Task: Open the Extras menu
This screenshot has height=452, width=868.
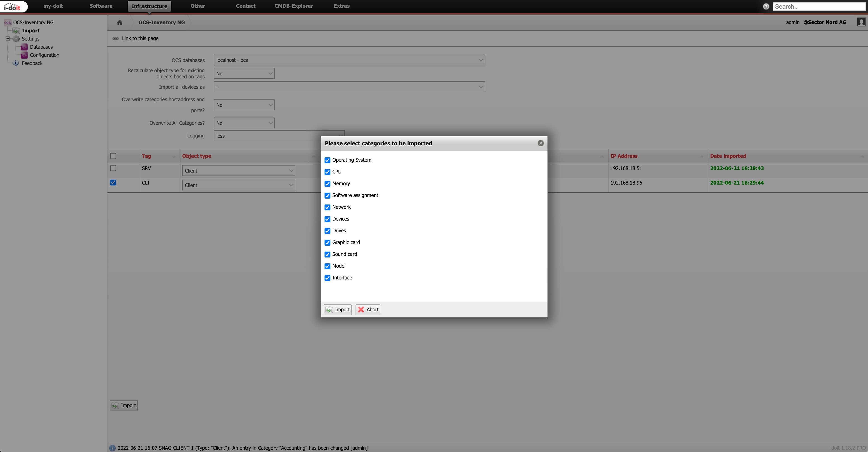Action: click(x=341, y=6)
